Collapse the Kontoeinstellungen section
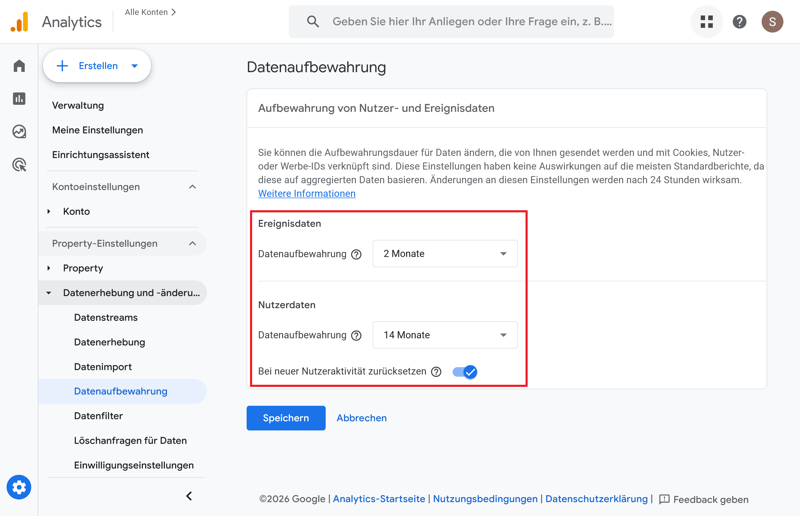The image size is (800, 516). coord(192,187)
